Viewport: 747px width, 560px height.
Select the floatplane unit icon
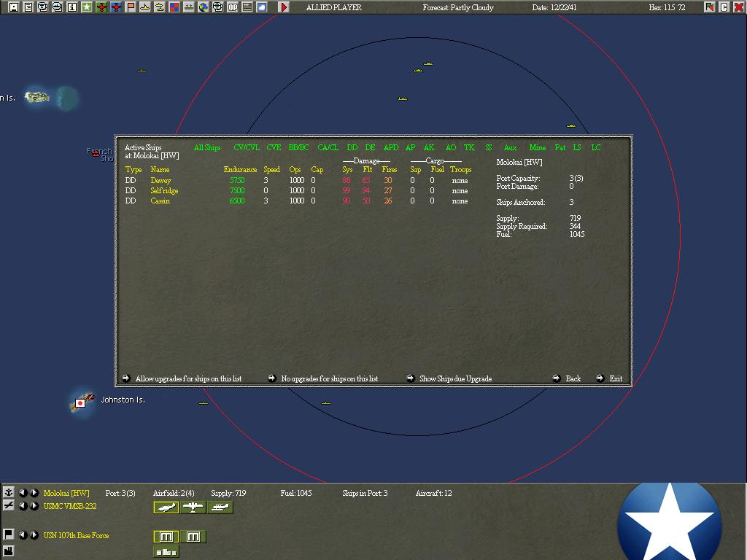pyautogui.click(x=220, y=507)
